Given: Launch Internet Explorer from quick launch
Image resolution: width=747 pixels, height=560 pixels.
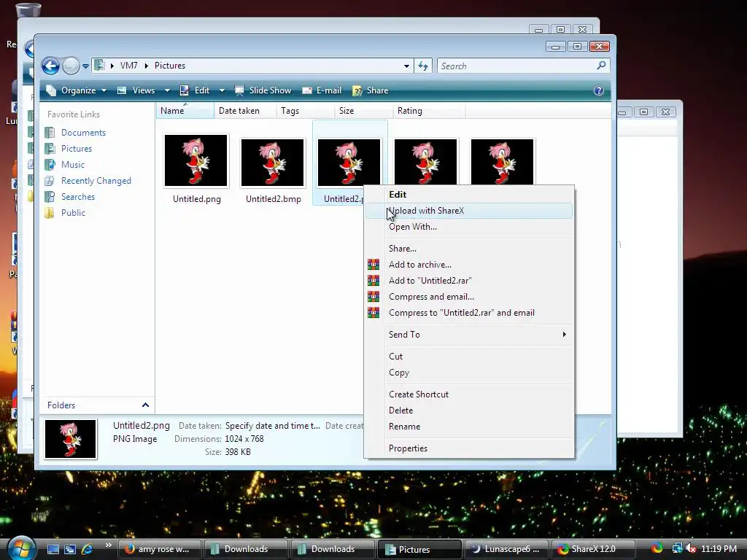Looking at the screenshot, I should 87,549.
